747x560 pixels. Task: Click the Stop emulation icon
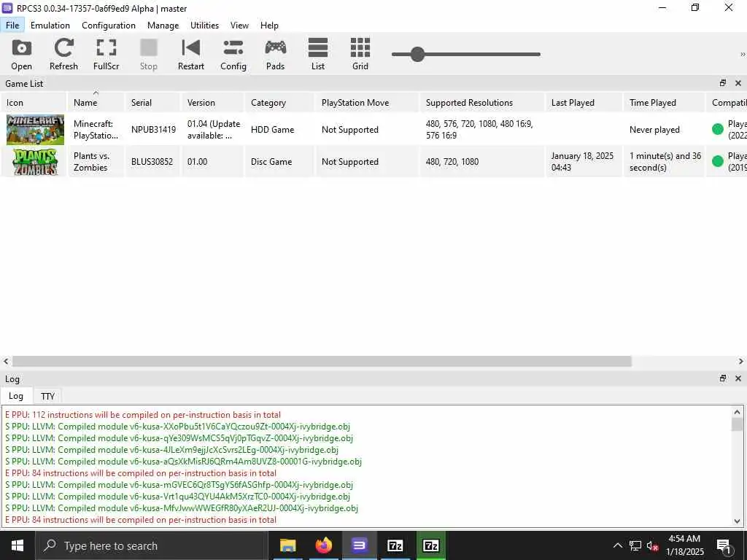(148, 54)
